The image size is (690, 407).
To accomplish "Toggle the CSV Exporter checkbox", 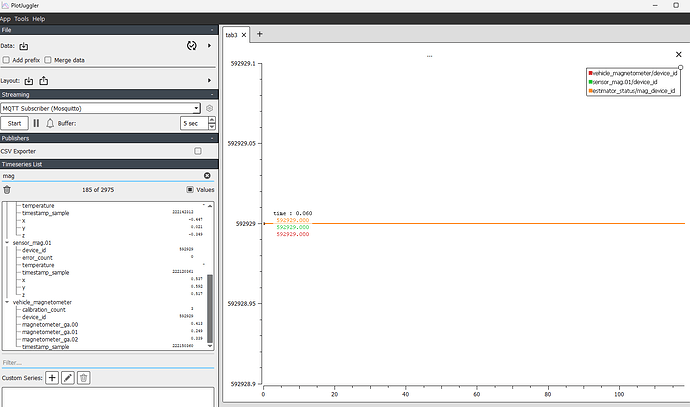I will [198, 151].
